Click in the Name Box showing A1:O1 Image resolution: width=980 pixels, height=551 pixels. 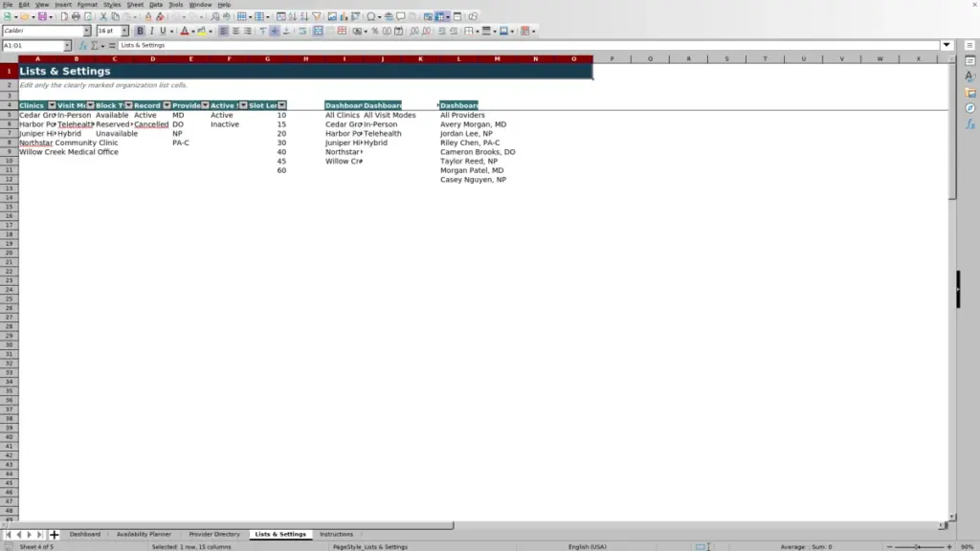33,46
